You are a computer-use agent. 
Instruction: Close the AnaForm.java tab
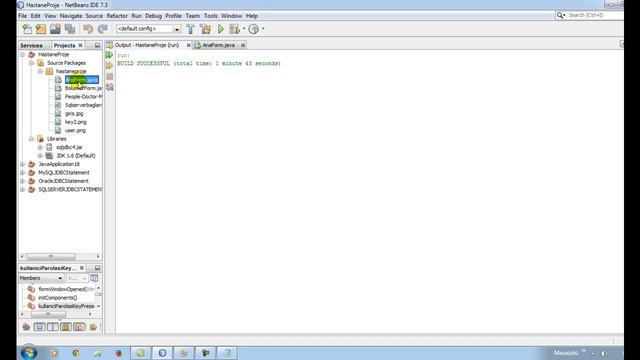coord(243,45)
